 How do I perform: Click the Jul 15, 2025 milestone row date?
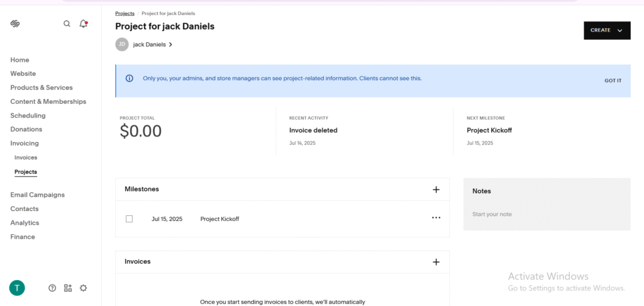(x=167, y=219)
